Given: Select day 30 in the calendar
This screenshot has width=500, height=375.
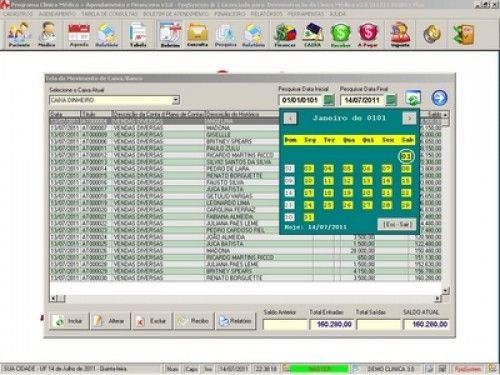Looking at the screenshot, I should 289,218.
